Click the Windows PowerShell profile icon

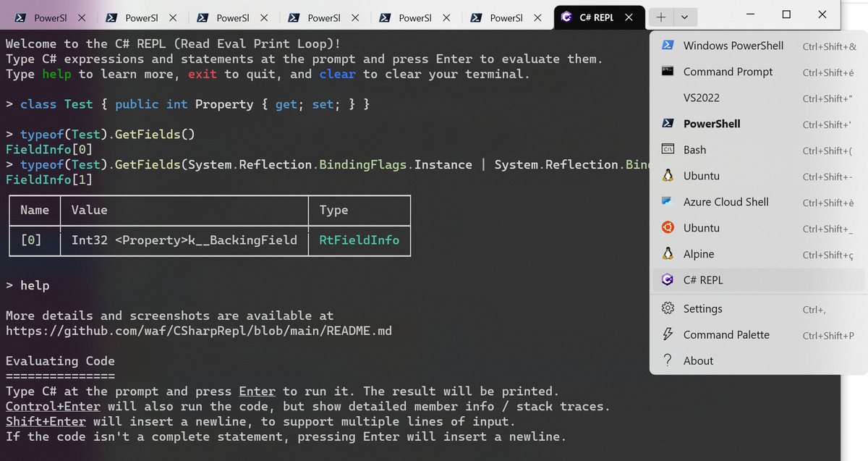(x=666, y=45)
